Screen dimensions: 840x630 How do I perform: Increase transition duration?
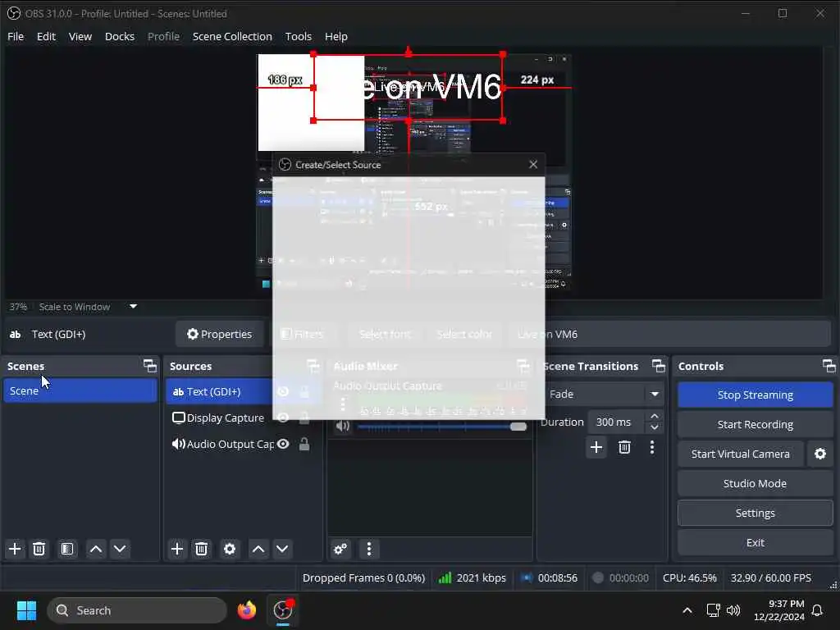654,416
